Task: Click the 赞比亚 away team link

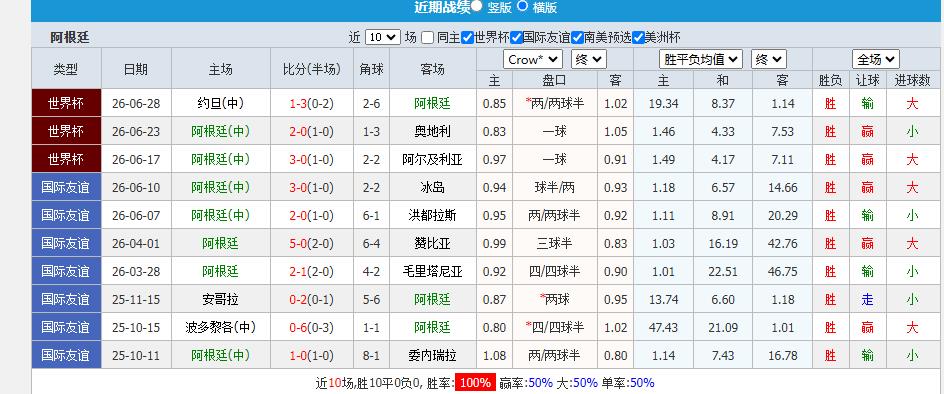Action: [432, 243]
